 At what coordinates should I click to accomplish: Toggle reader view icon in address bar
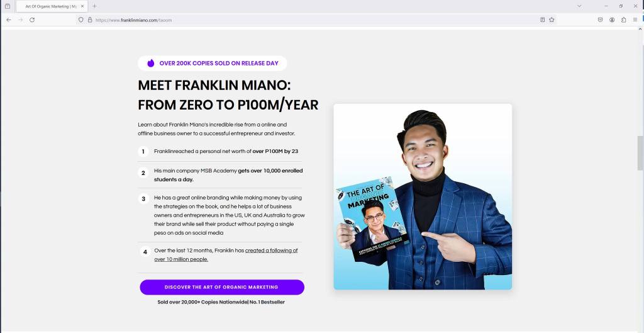tap(543, 20)
